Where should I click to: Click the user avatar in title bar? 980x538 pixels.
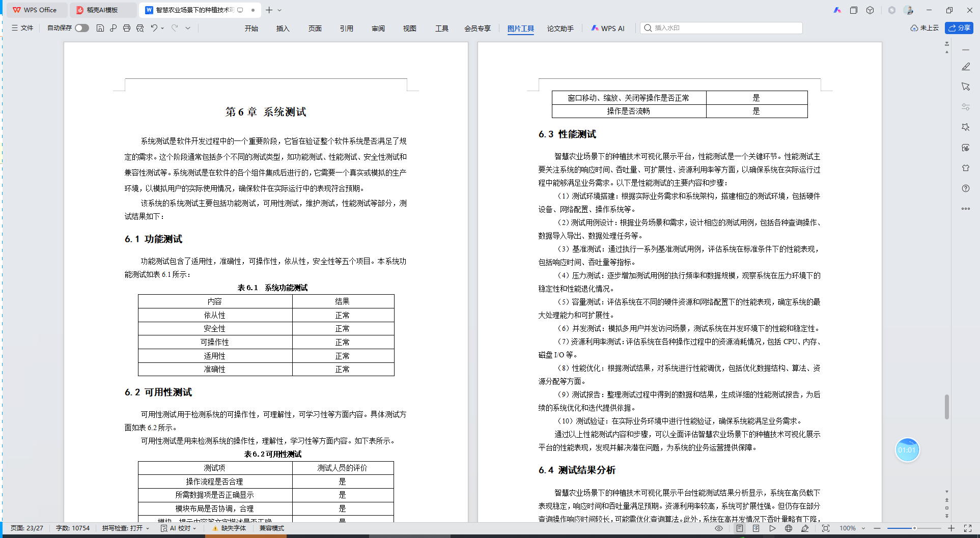click(909, 10)
